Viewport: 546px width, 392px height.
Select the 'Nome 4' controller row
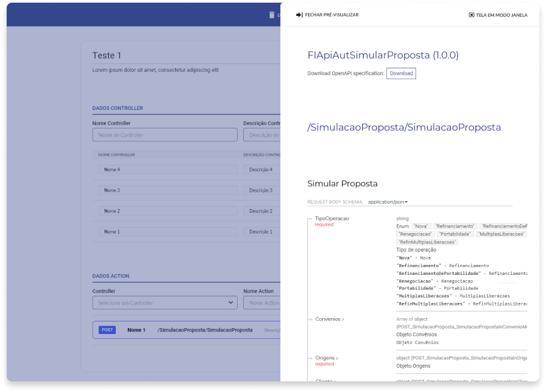coord(167,170)
